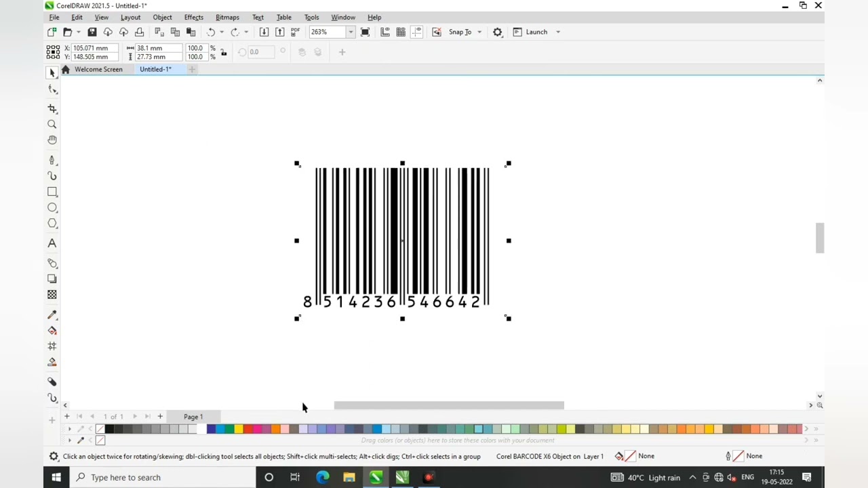The height and width of the screenshot is (488, 868).
Task: Select the Color Eyedropper tool
Action: [x=52, y=315]
